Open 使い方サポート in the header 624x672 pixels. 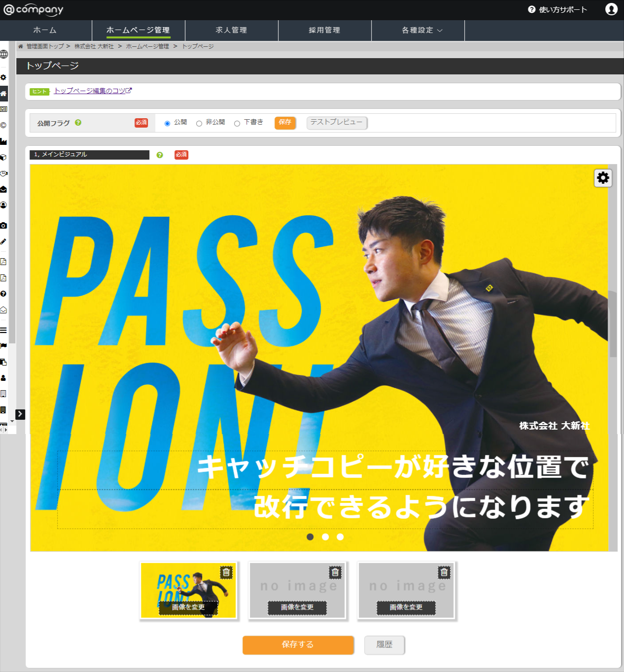[x=557, y=9]
